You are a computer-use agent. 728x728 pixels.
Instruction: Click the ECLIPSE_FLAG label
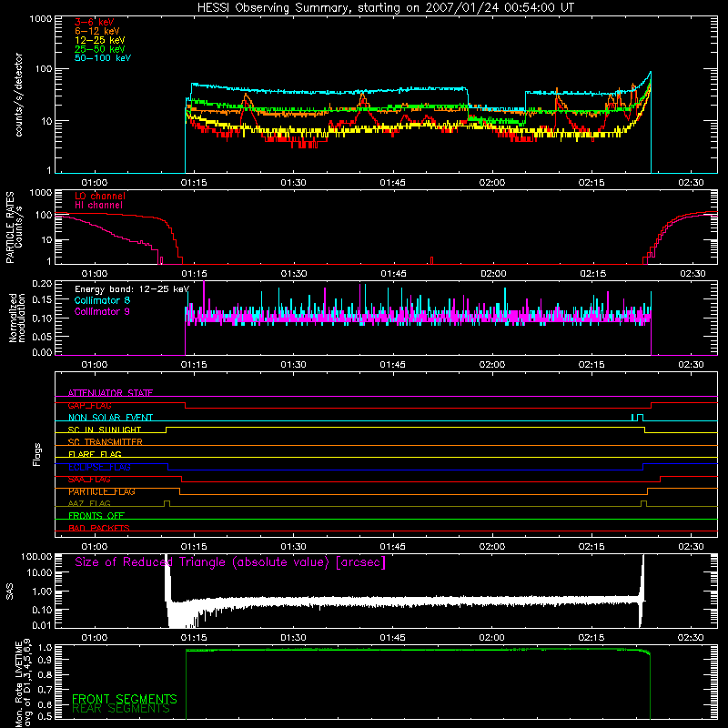[99, 467]
